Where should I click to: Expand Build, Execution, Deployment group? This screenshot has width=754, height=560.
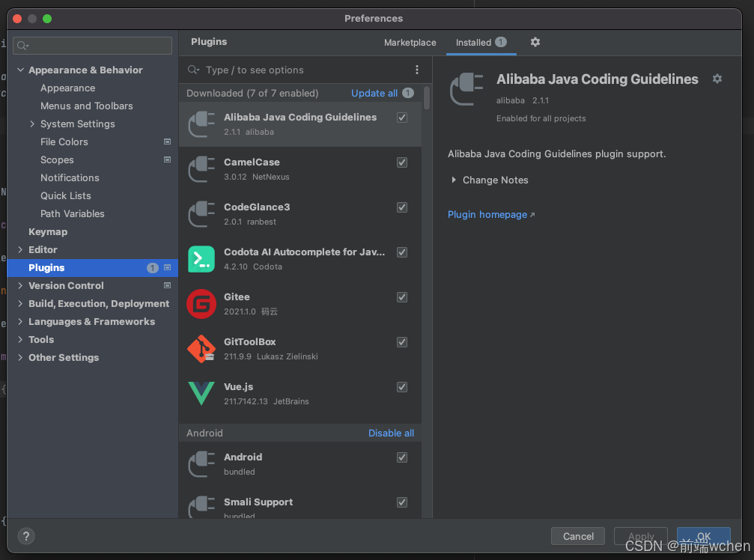click(20, 303)
